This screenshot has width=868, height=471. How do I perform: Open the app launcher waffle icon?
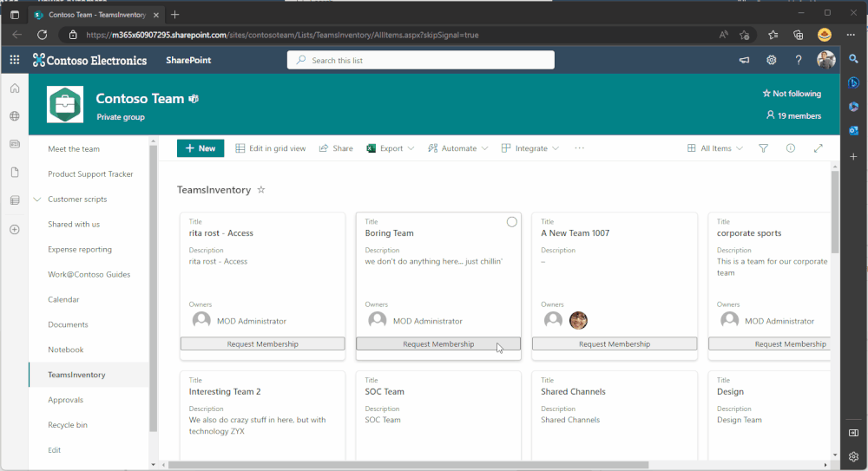[15, 60]
